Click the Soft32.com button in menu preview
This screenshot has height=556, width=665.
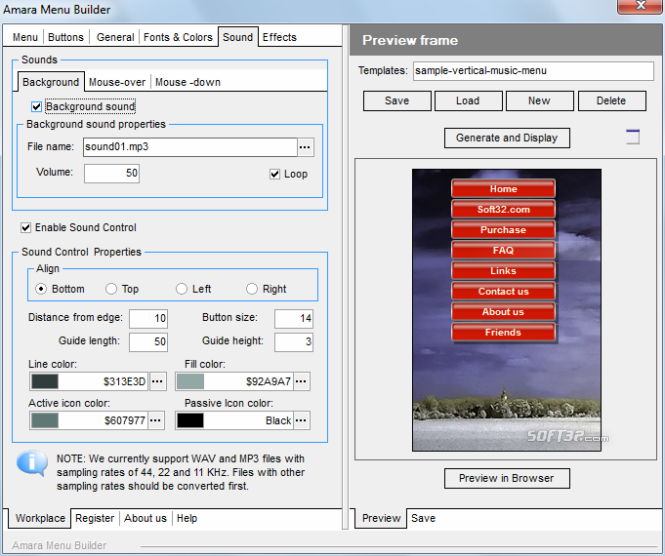point(503,209)
